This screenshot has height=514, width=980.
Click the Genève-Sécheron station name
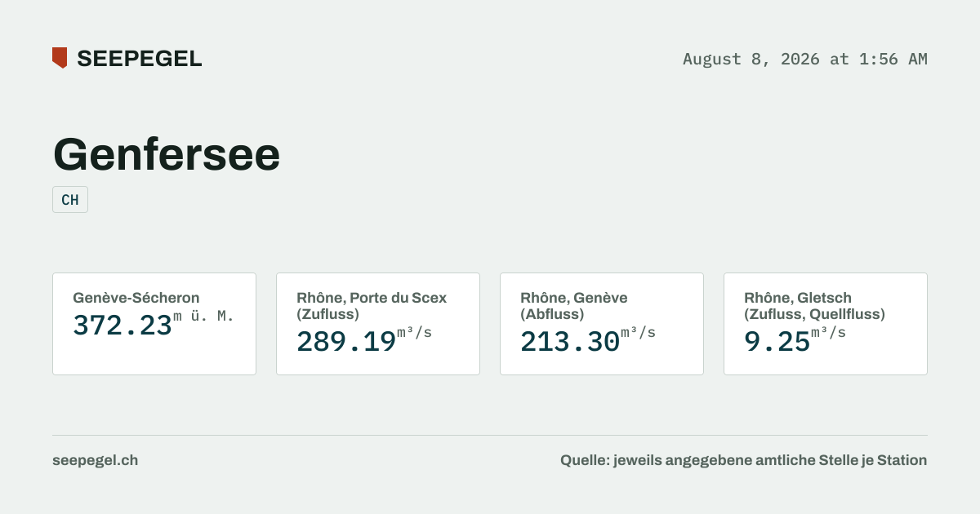pos(136,298)
